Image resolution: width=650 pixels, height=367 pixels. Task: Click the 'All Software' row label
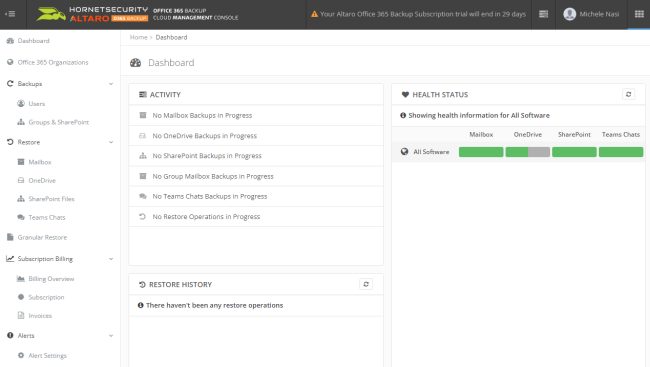pyautogui.click(x=431, y=152)
